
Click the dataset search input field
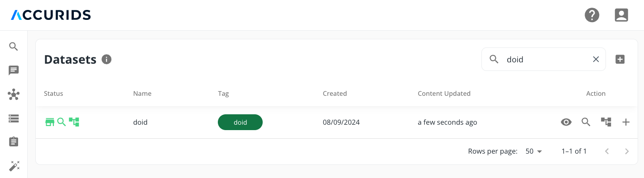pyautogui.click(x=543, y=59)
